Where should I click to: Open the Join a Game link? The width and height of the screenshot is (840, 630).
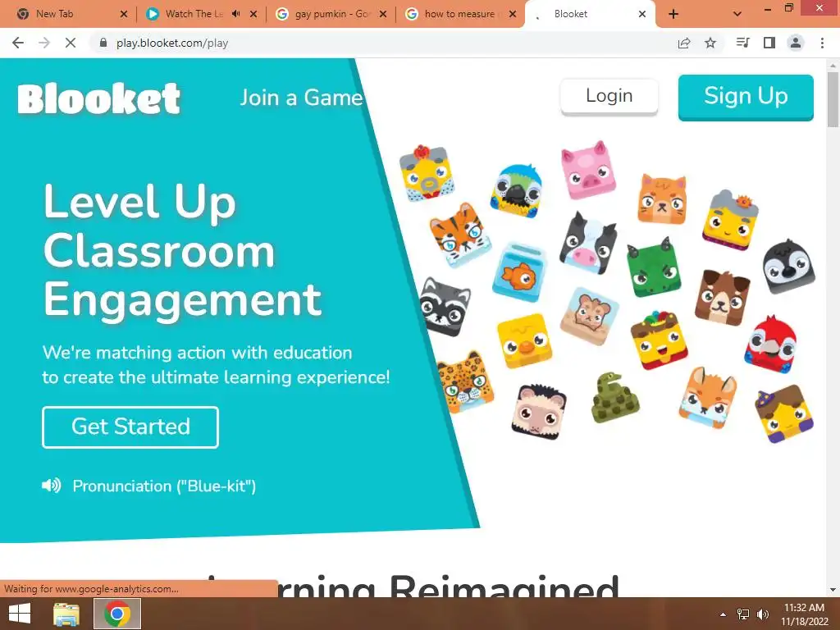coord(302,98)
